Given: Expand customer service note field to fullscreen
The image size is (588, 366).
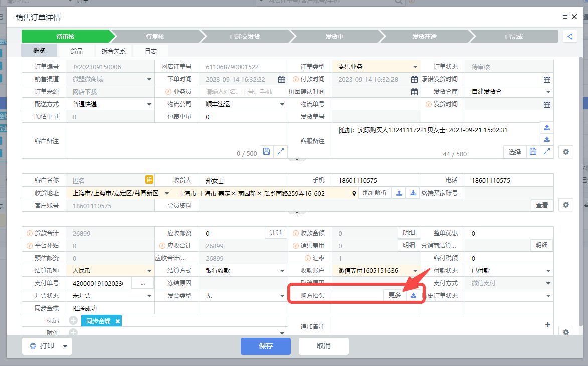Looking at the screenshot, I should [x=547, y=151].
